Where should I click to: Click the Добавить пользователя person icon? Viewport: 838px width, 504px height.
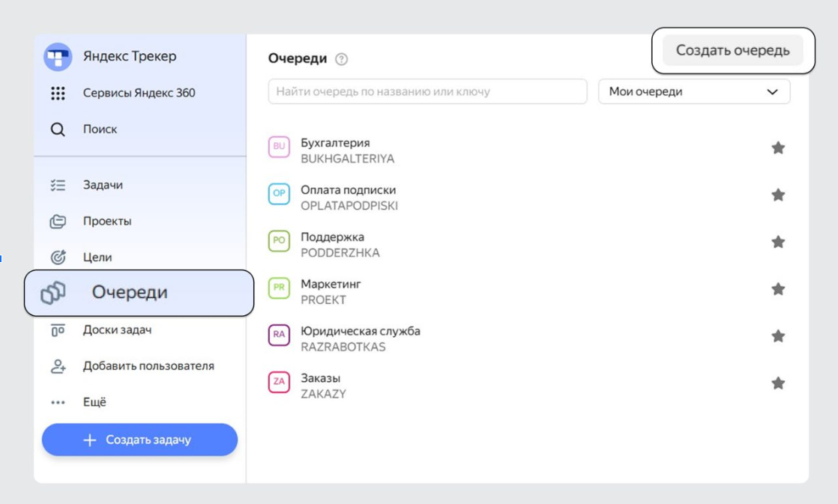click(x=58, y=366)
